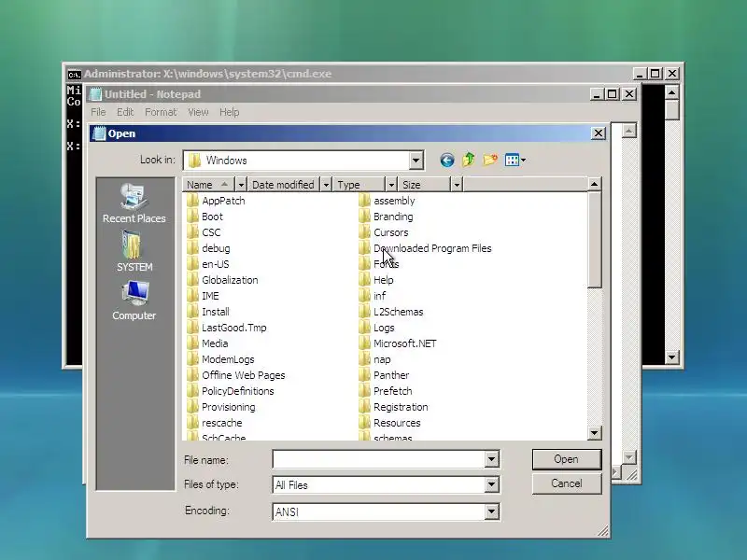The width and height of the screenshot is (747, 560).
Task: Click the file list scrollbar down arrow
Action: point(594,433)
